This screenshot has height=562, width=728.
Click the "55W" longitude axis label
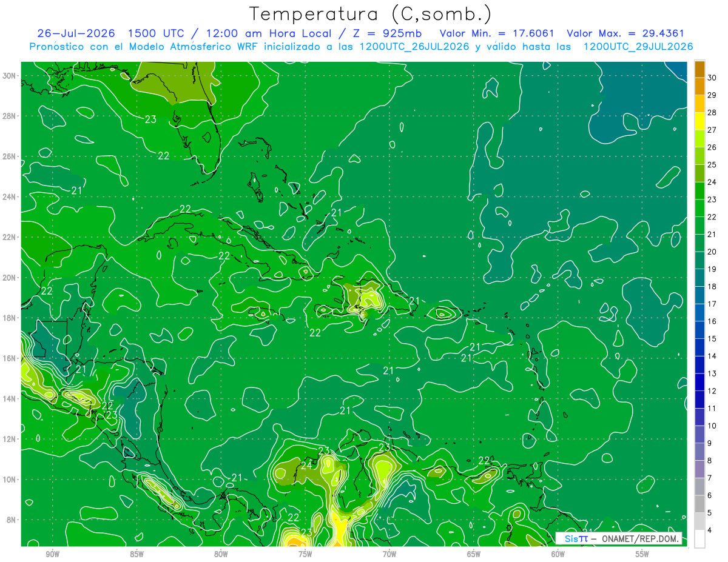tap(642, 554)
